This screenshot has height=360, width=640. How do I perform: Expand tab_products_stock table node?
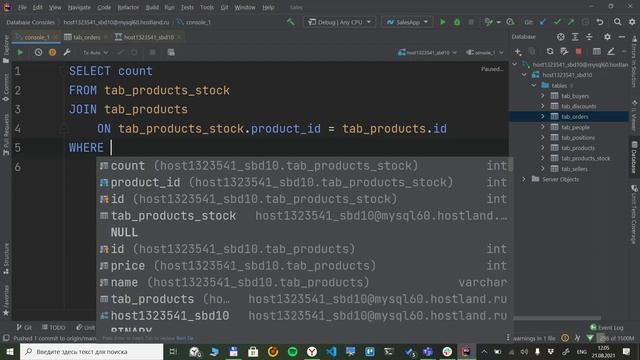point(542,158)
